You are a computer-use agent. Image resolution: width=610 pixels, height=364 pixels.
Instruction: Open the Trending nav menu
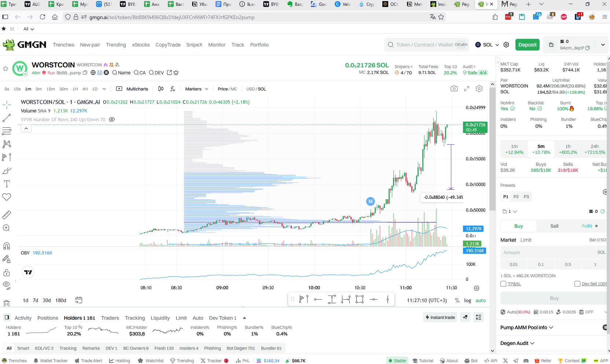pyautogui.click(x=116, y=45)
